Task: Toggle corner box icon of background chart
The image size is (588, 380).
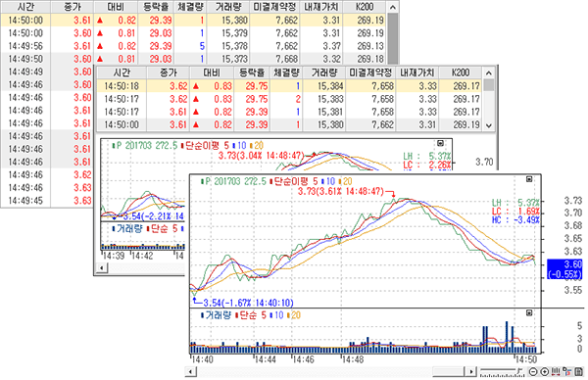Action: coord(441,143)
